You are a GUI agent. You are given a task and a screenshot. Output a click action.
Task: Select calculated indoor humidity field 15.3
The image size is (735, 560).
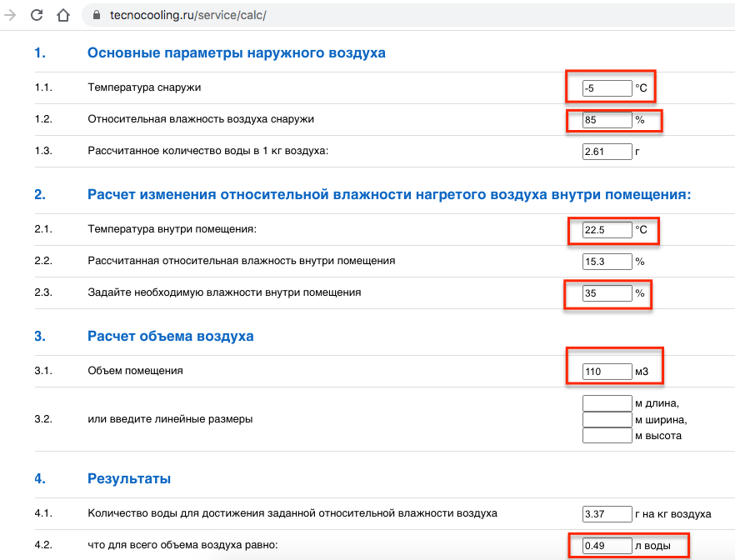[607, 262]
